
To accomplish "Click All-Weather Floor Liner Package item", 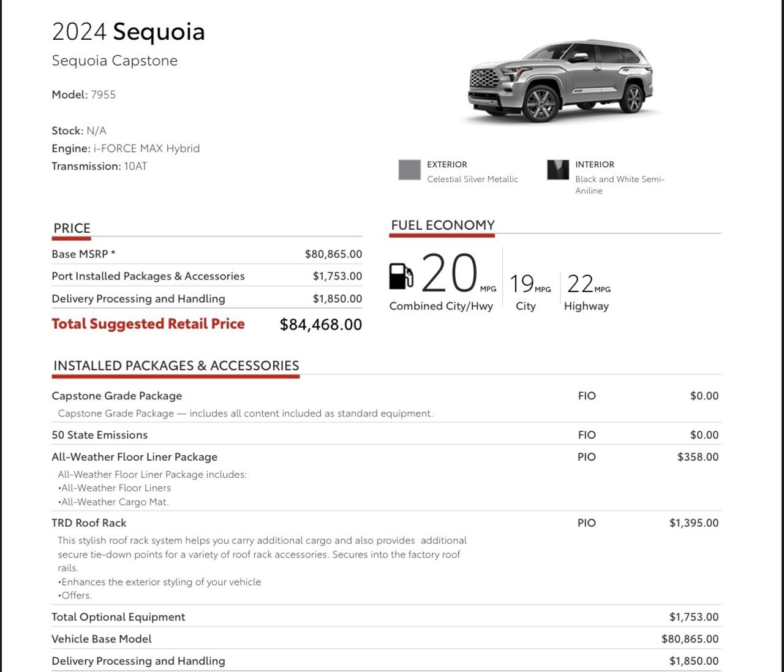I will [x=135, y=457].
